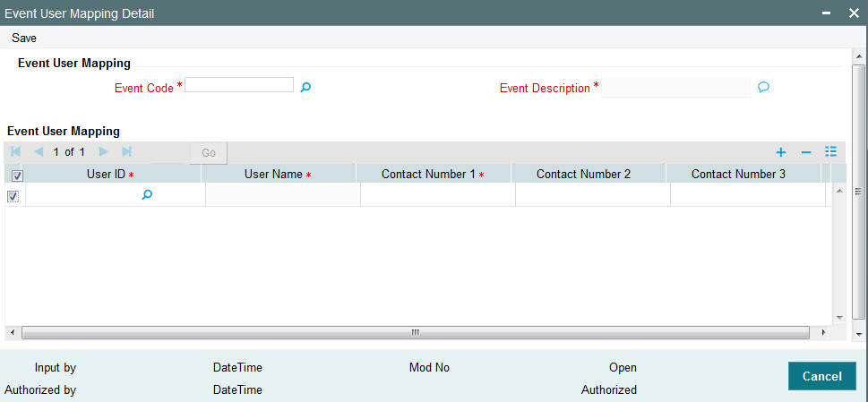Toggle the select-all checkbox in grid header
This screenshot has height=402, width=868.
17,175
